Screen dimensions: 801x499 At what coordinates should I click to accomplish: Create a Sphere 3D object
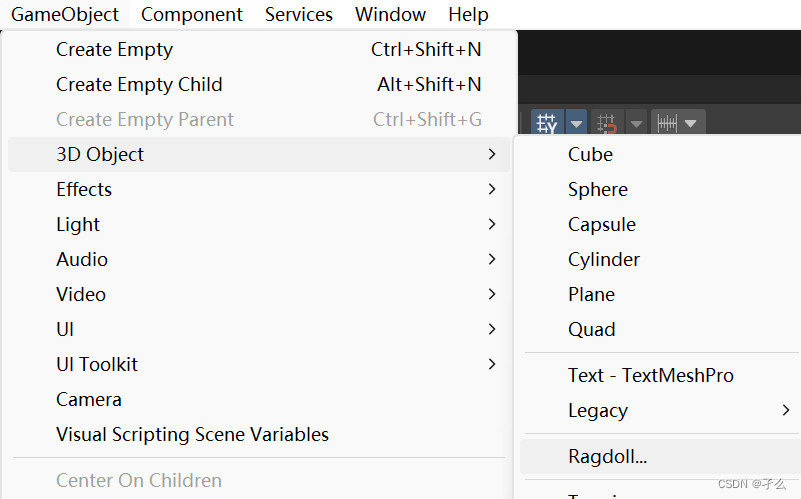click(x=598, y=189)
